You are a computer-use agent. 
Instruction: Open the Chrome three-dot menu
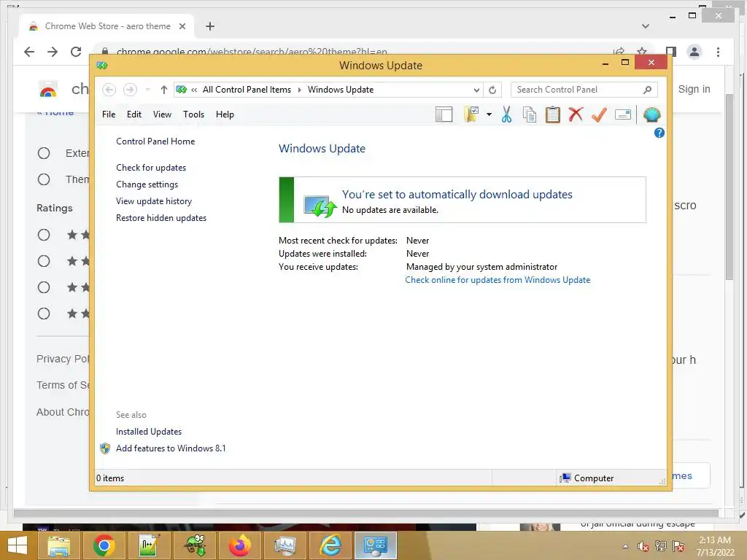click(718, 52)
